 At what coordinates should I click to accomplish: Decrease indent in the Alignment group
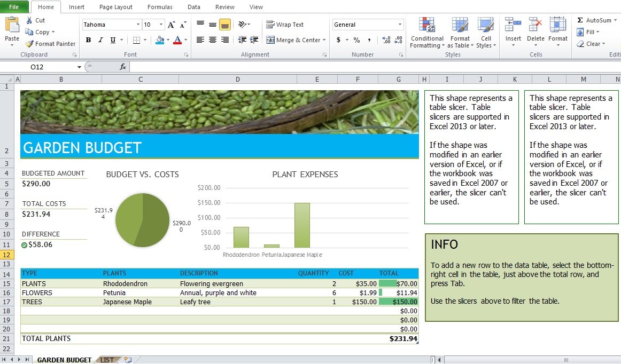pos(242,39)
